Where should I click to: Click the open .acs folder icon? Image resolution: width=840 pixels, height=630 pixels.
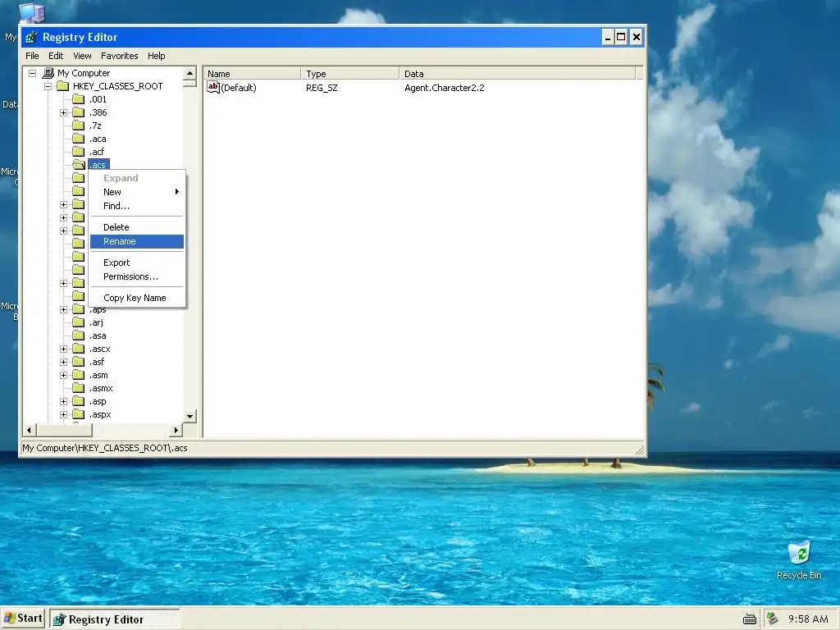[79, 164]
